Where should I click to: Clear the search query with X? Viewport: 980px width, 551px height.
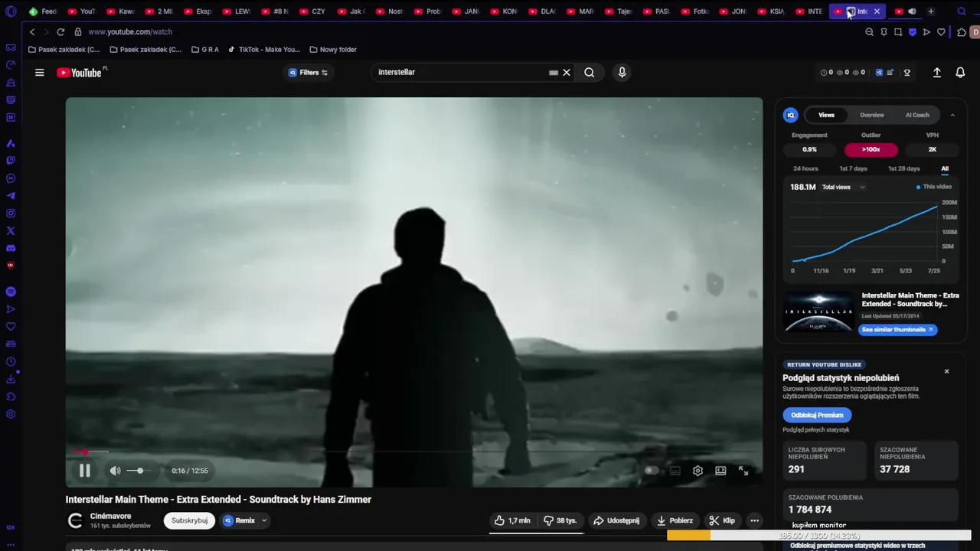coord(567,73)
